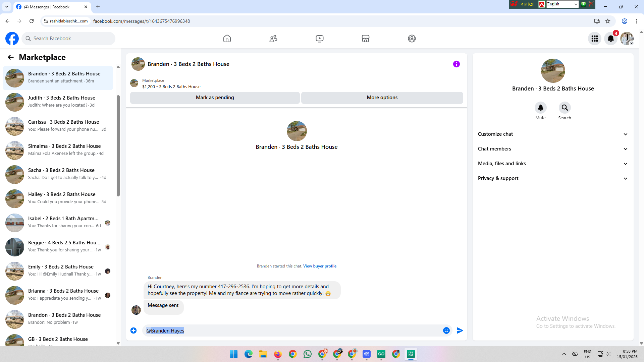Expand Privacy & support section
Screen dimensions: 644x362
pos(553,178)
